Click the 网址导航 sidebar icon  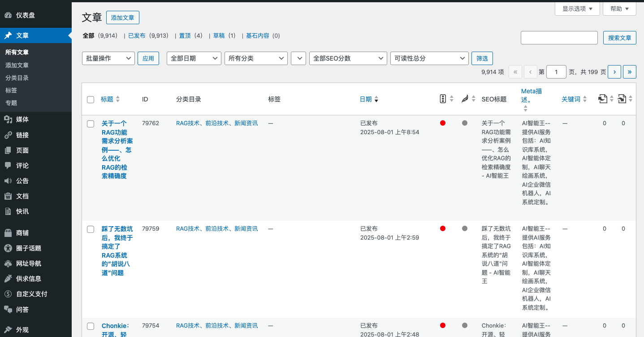click(8, 263)
